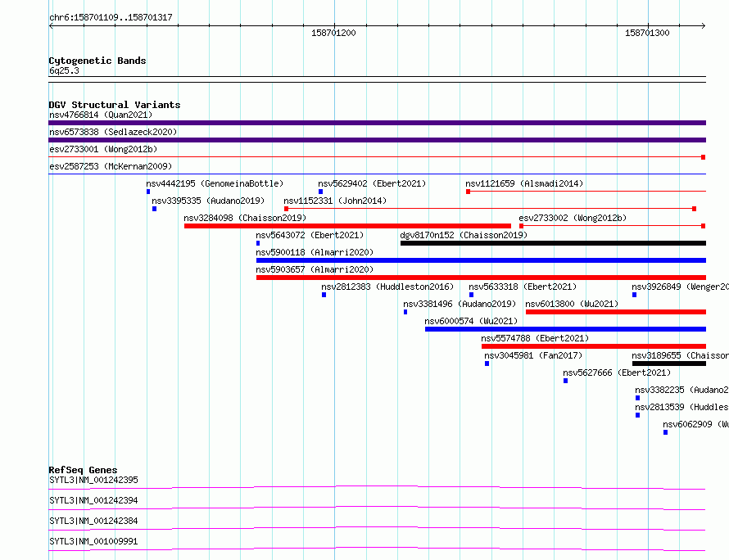Select esv2733002 (Wong2012b) variant label
The height and width of the screenshot is (560, 729).
tap(573, 218)
